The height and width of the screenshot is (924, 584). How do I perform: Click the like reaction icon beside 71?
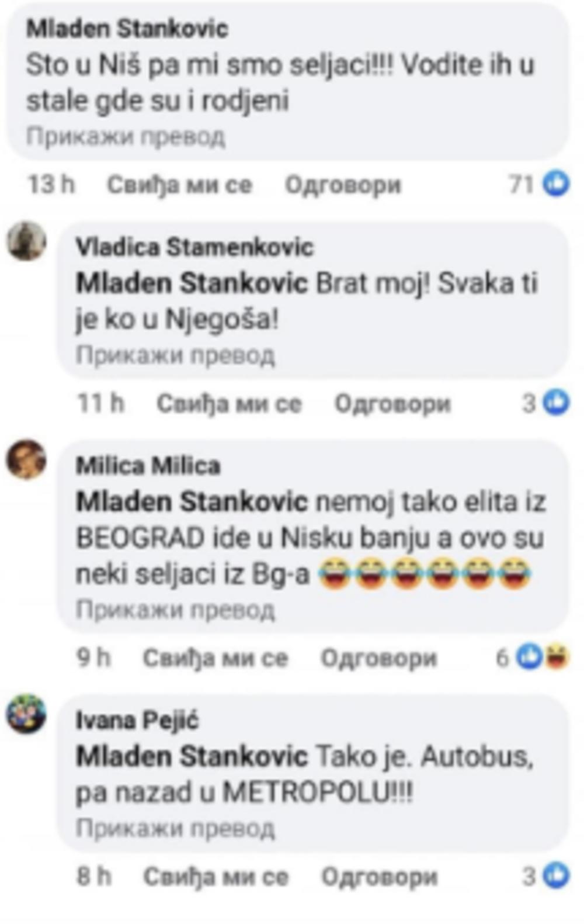click(555, 184)
